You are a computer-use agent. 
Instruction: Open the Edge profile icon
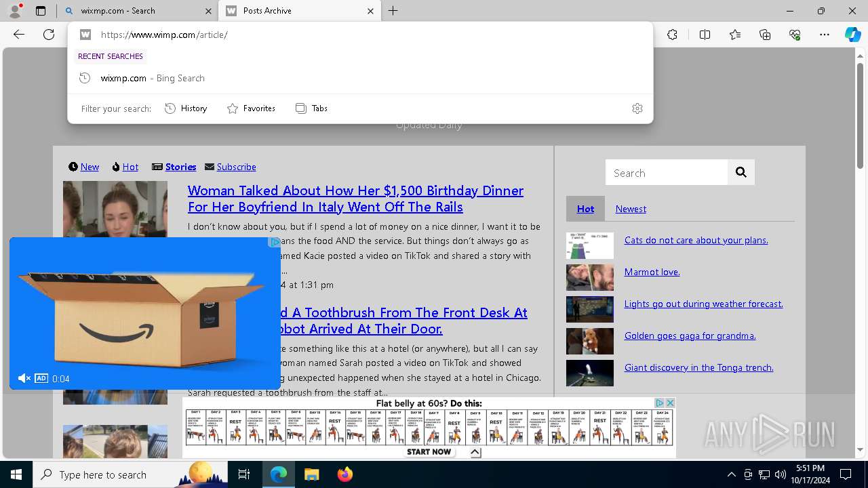(15, 11)
